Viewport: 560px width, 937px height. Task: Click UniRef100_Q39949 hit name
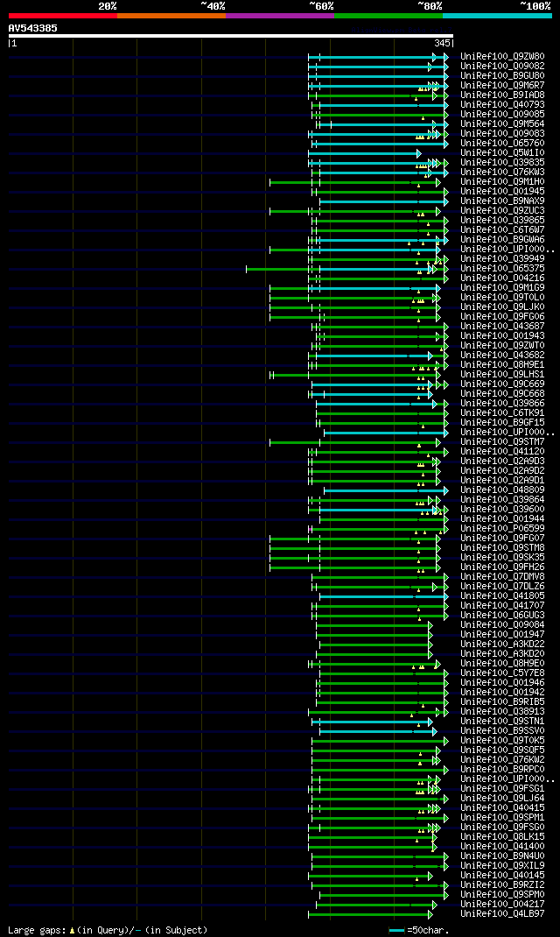coord(502,258)
